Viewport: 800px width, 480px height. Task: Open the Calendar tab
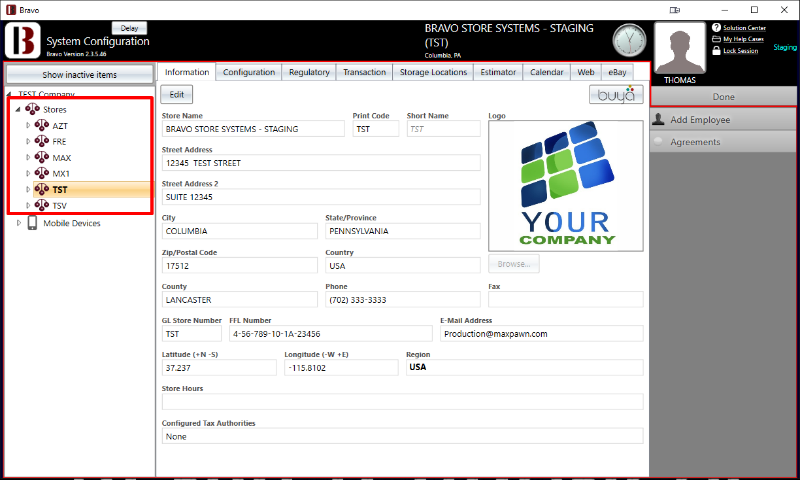coord(546,72)
